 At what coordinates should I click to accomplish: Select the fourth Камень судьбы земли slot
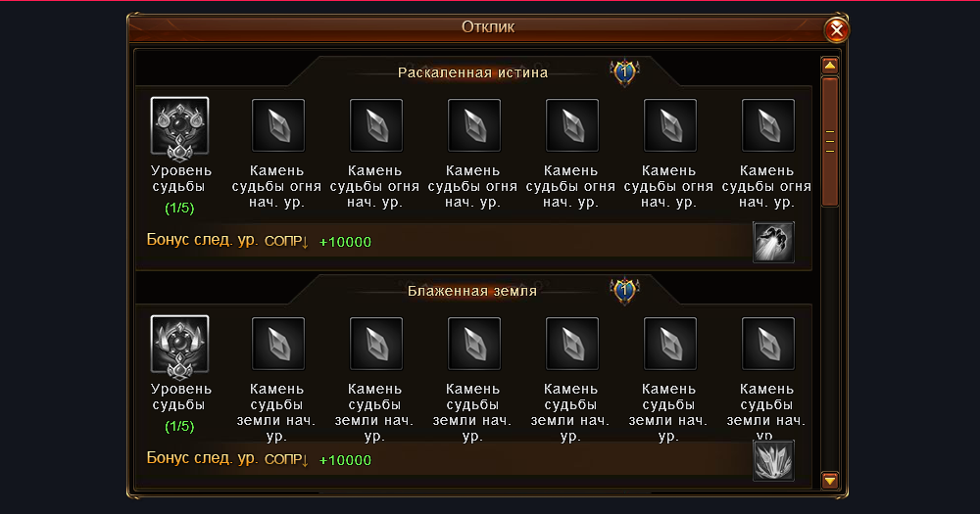click(571, 345)
